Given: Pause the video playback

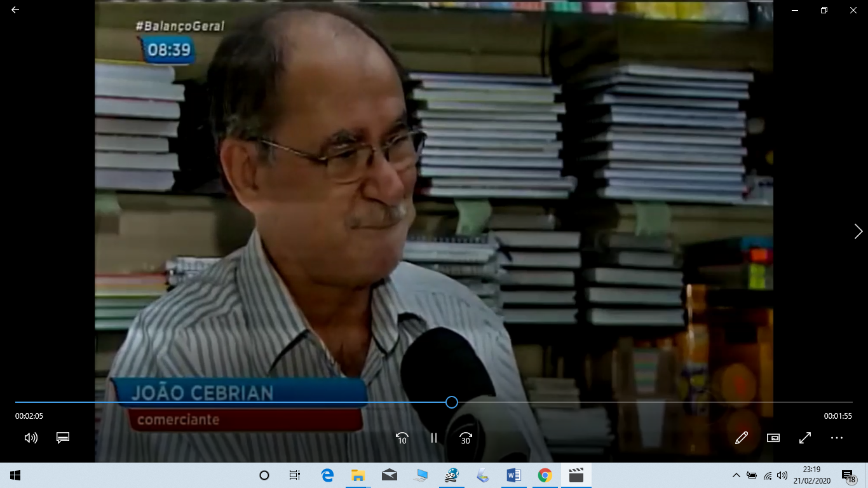Looking at the screenshot, I should coord(434,438).
